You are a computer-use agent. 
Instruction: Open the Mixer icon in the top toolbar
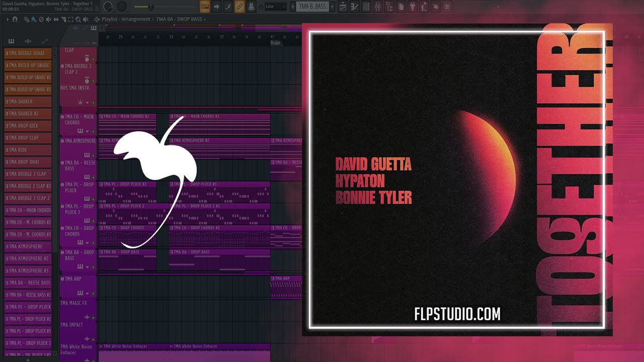coord(378,7)
